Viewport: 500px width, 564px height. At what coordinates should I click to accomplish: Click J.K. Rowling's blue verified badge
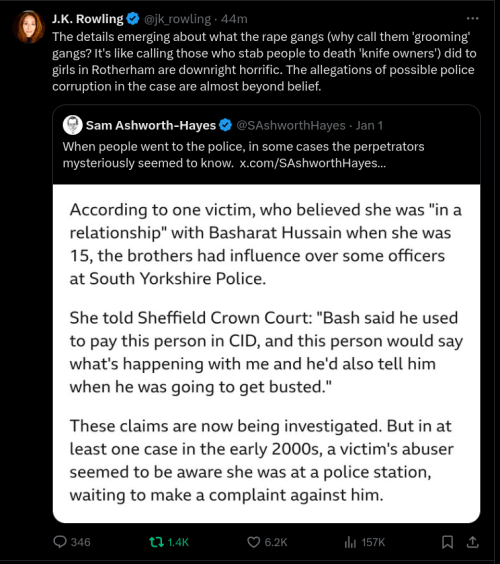(x=133, y=19)
